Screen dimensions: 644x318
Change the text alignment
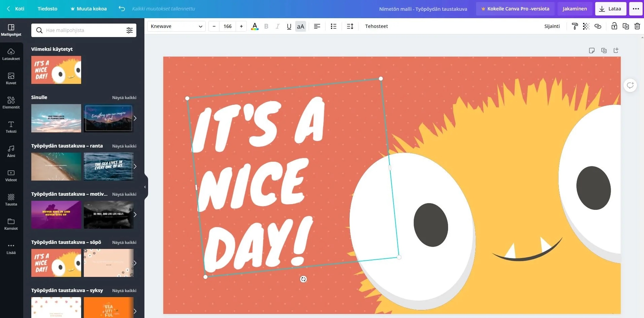pyautogui.click(x=317, y=26)
